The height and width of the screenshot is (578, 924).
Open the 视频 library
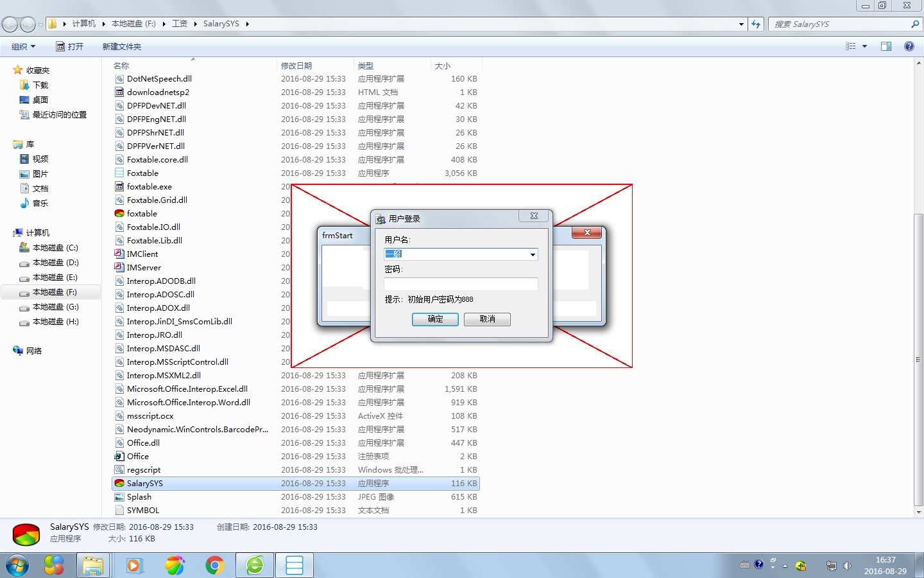click(x=40, y=159)
